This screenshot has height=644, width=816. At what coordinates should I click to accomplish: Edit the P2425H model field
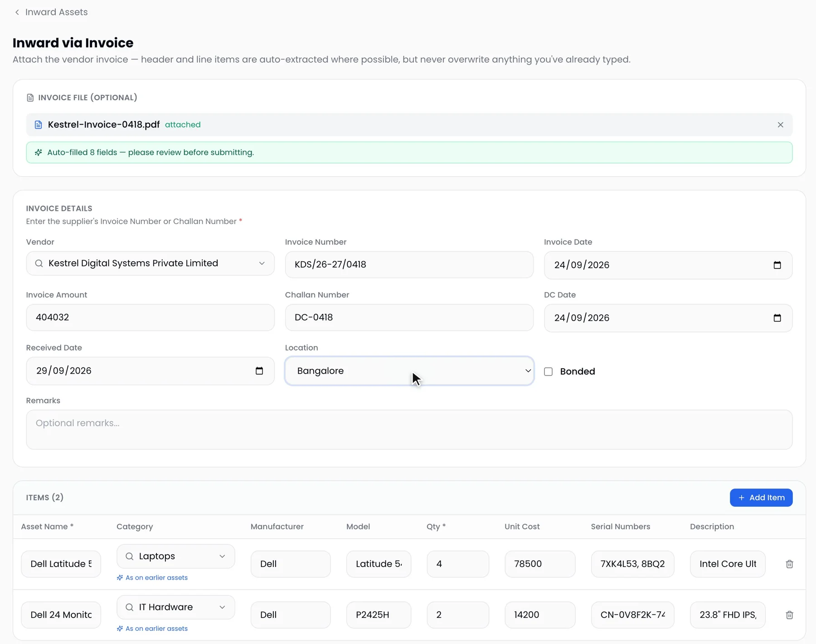[x=379, y=615]
